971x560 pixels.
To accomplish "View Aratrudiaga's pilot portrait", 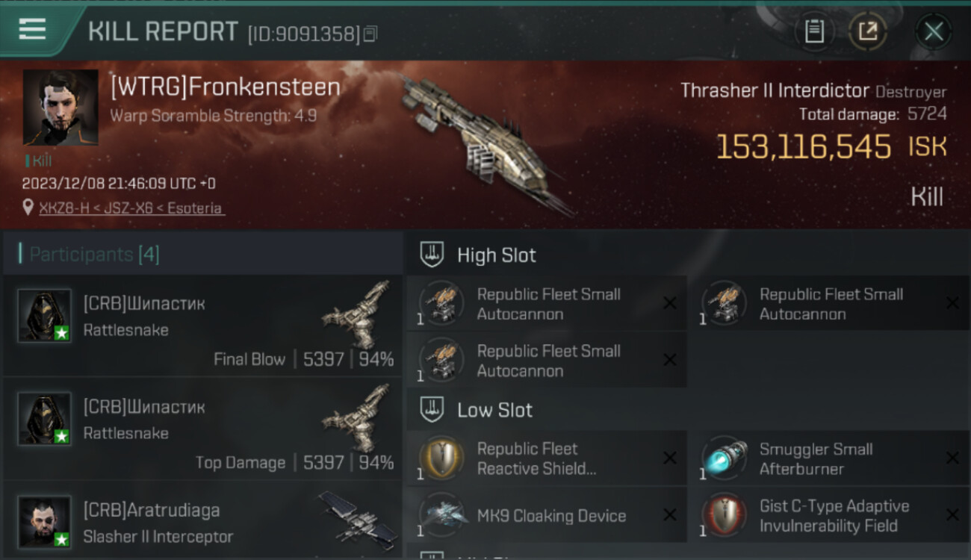I will (x=45, y=522).
